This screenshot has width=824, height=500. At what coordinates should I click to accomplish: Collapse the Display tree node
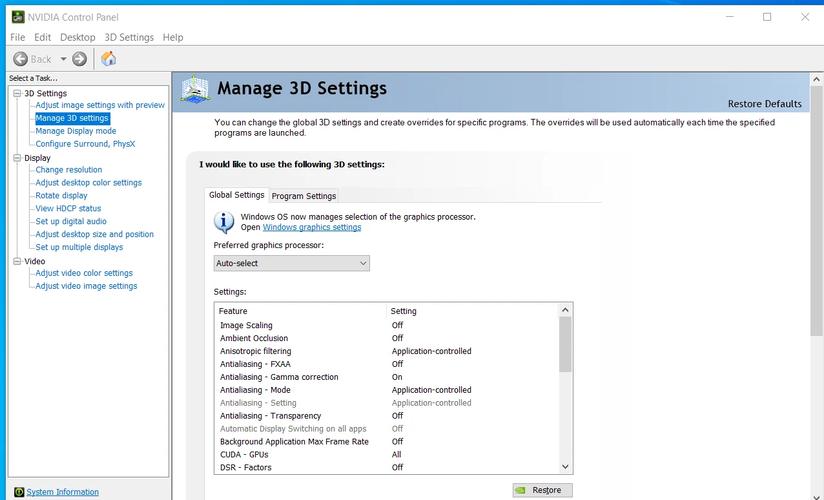click(x=16, y=158)
